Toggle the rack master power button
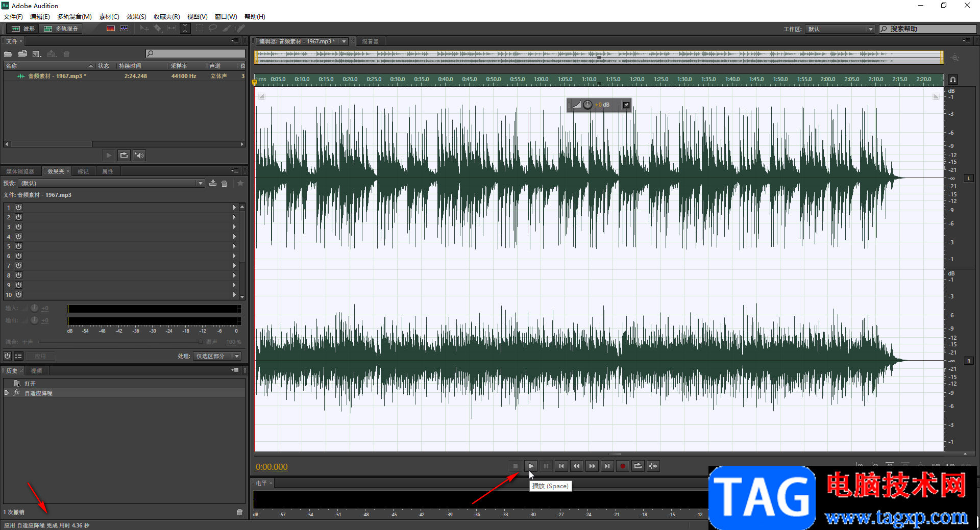The height and width of the screenshot is (530, 980). point(7,356)
